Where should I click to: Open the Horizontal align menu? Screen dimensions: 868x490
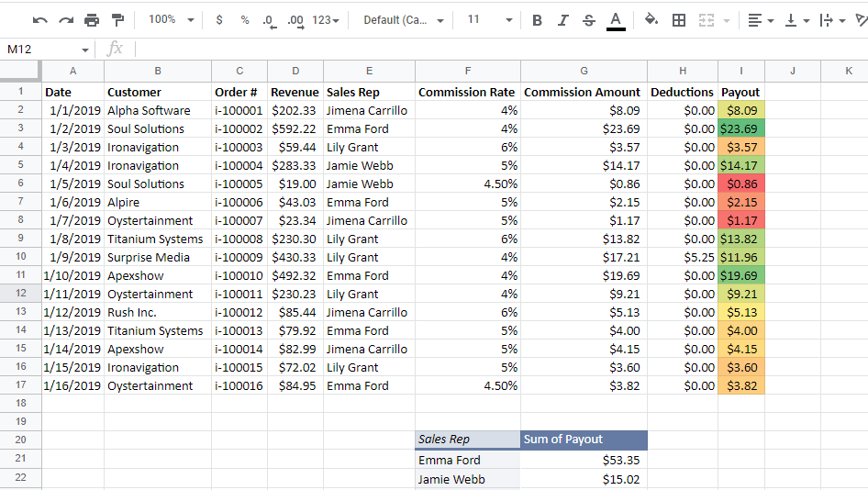pos(760,20)
